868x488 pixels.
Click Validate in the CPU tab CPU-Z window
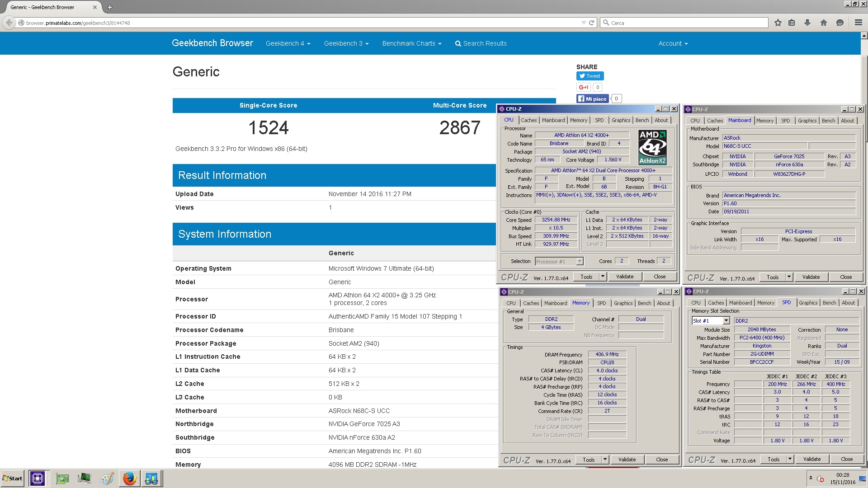(x=625, y=277)
